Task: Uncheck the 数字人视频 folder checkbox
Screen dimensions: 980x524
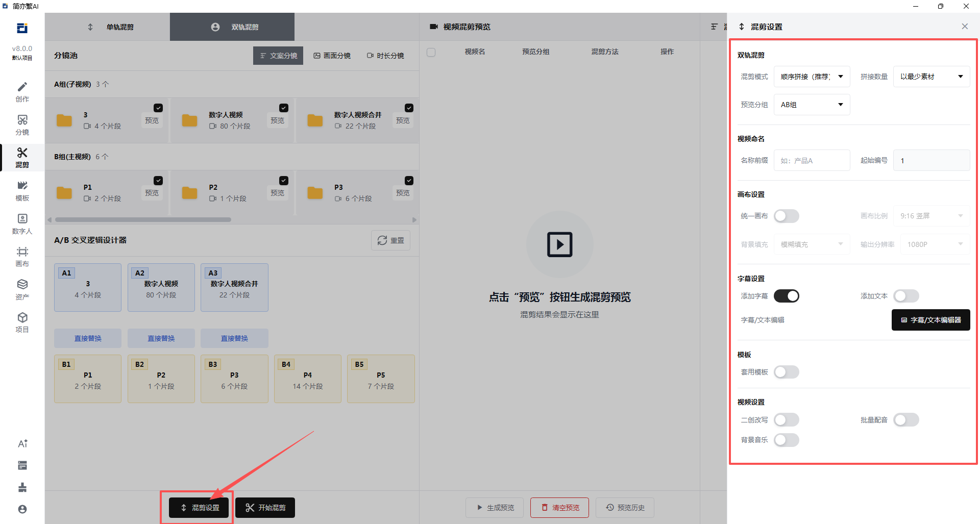Action: tap(284, 108)
